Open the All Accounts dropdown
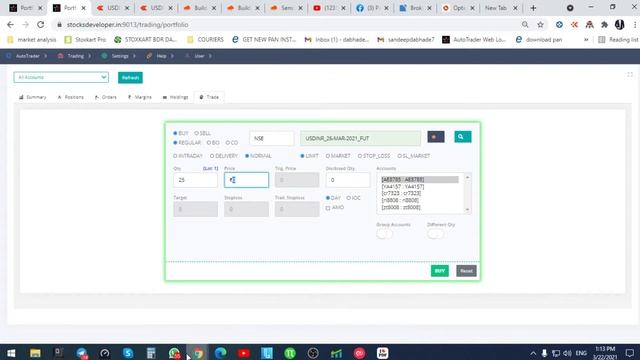640x360 pixels. click(x=61, y=77)
